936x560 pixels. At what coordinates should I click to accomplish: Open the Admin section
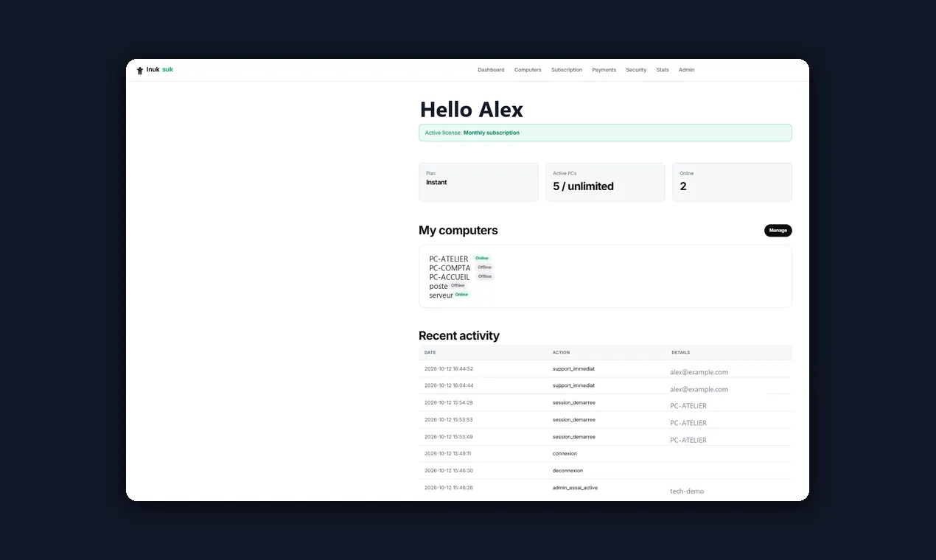686,70
